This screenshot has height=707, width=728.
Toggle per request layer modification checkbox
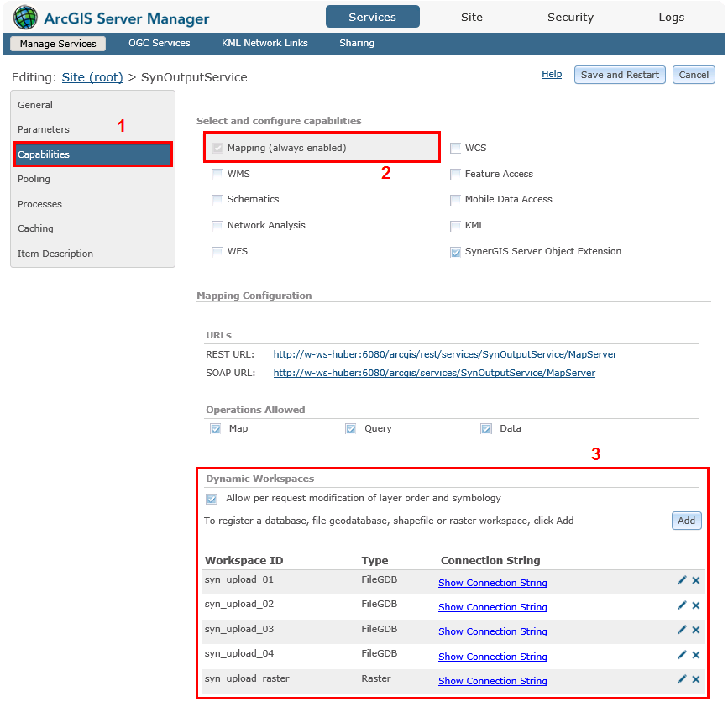click(x=212, y=499)
